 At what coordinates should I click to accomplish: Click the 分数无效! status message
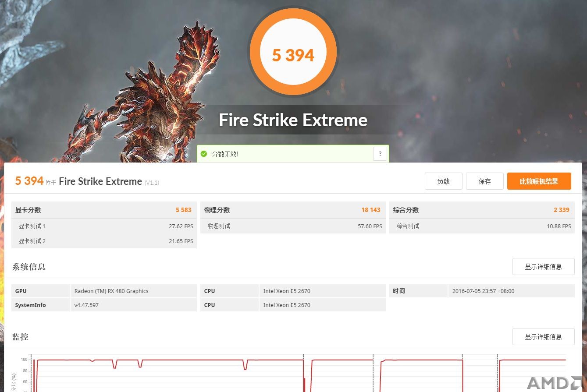click(225, 154)
